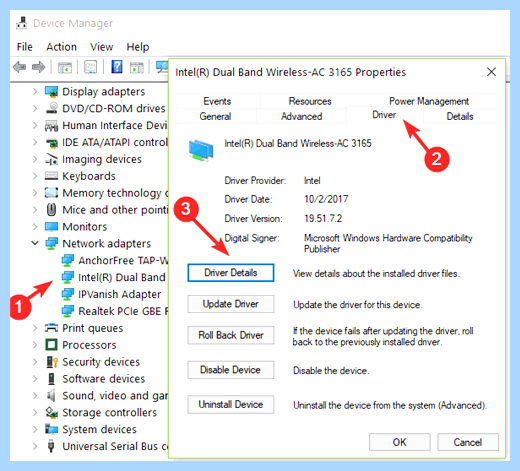Click the Print queues printer icon

click(x=51, y=328)
